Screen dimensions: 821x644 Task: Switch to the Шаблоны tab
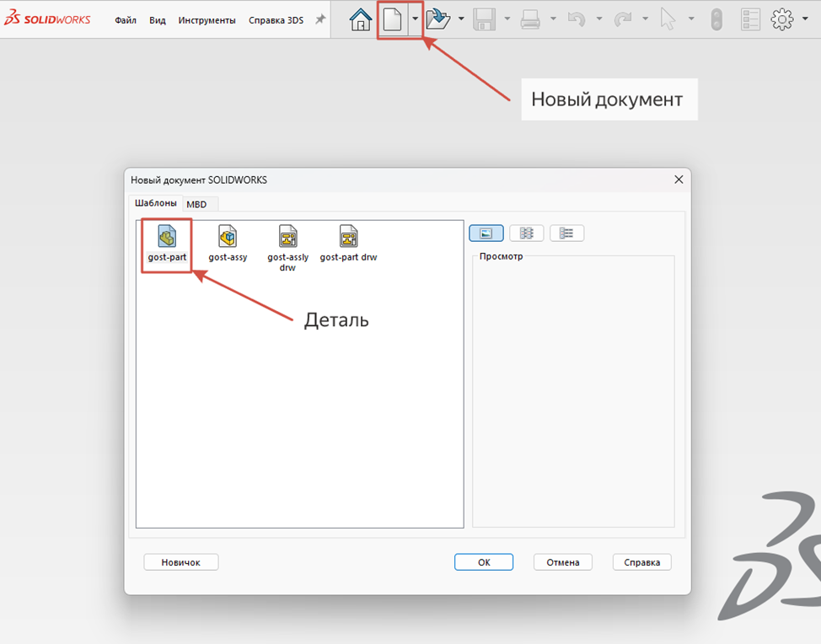click(x=155, y=203)
